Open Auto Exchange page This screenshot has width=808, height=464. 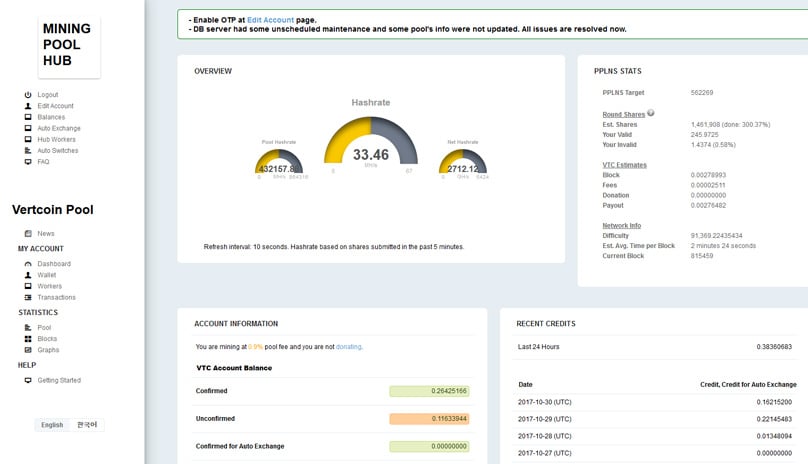tap(59, 128)
